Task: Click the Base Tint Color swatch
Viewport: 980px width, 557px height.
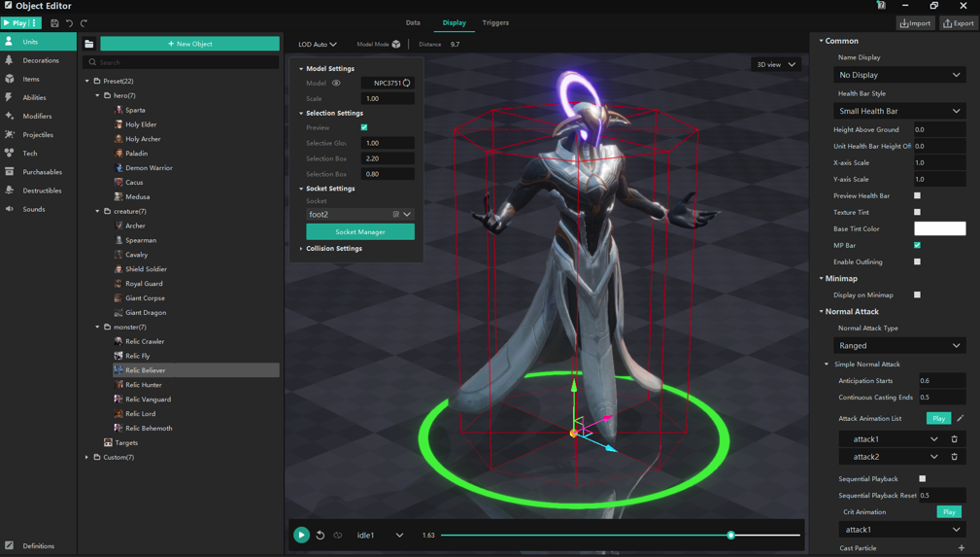Action: pos(940,228)
